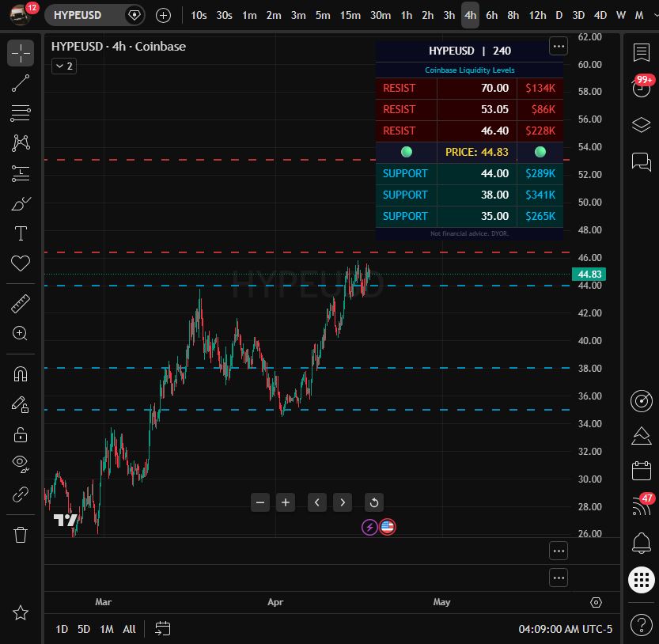Screen dimensions: 659x644
Task: Open the chat panel
Action: [642, 161]
